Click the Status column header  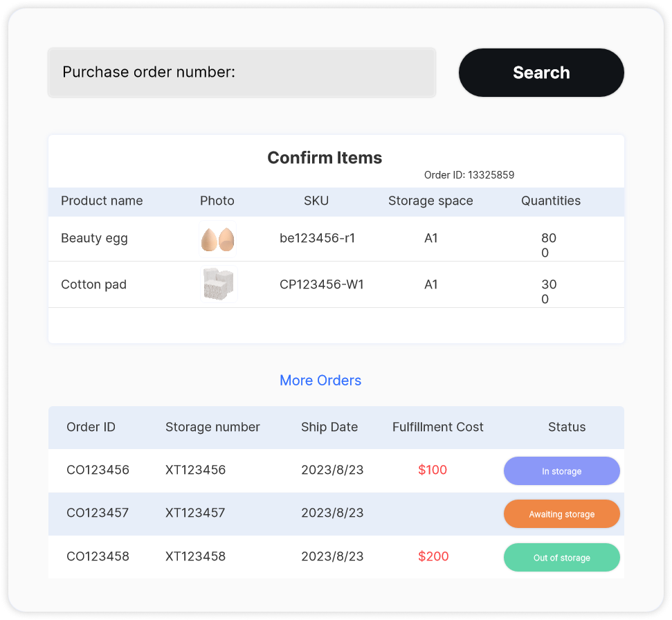pyautogui.click(x=567, y=427)
